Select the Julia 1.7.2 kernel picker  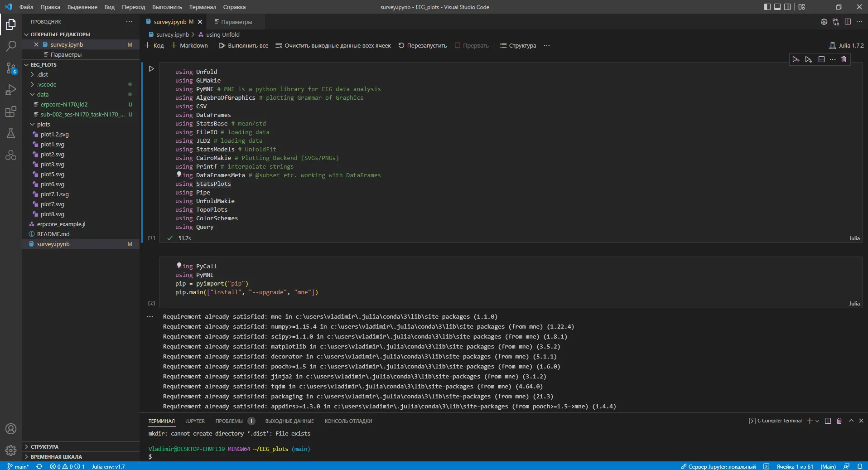pyautogui.click(x=846, y=45)
